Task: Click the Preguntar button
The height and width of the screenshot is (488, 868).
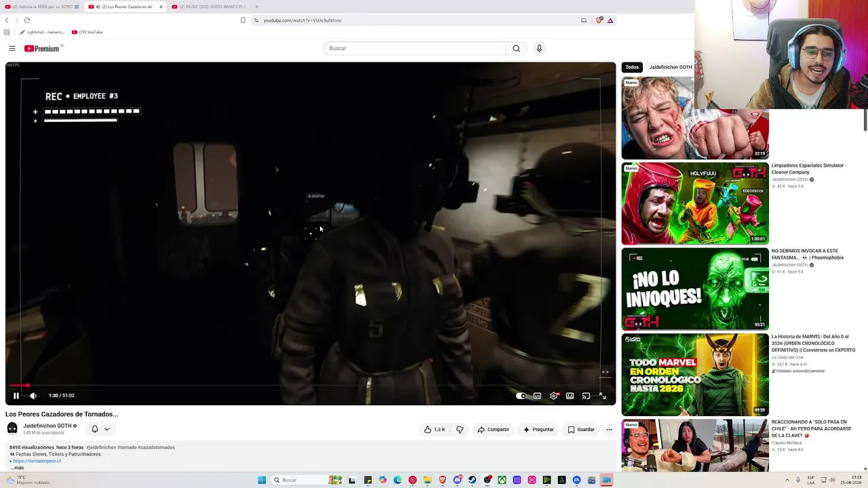Action: [538, 430]
